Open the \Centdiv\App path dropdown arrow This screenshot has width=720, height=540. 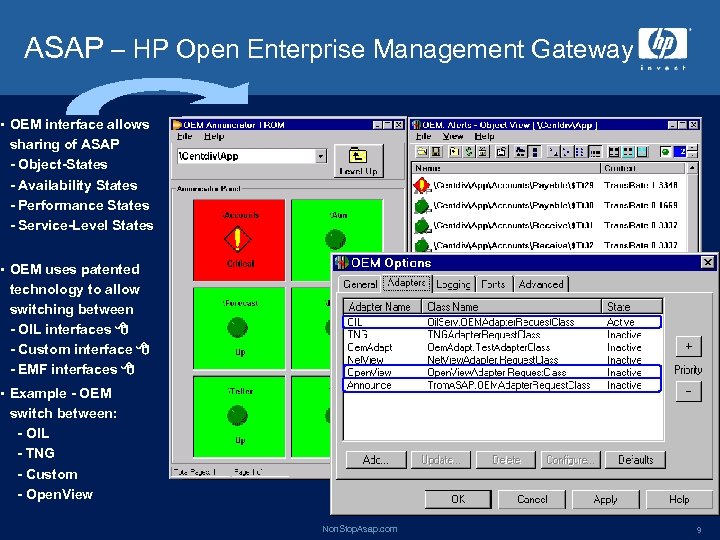pos(321,156)
